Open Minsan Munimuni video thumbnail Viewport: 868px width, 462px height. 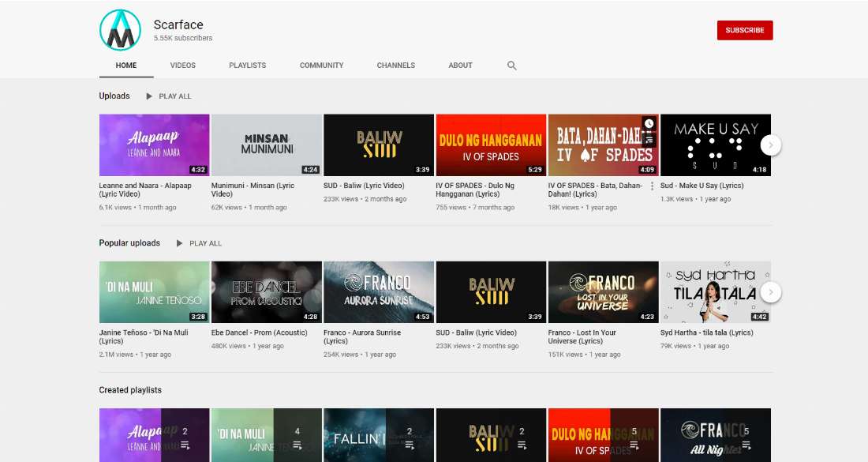click(x=267, y=145)
